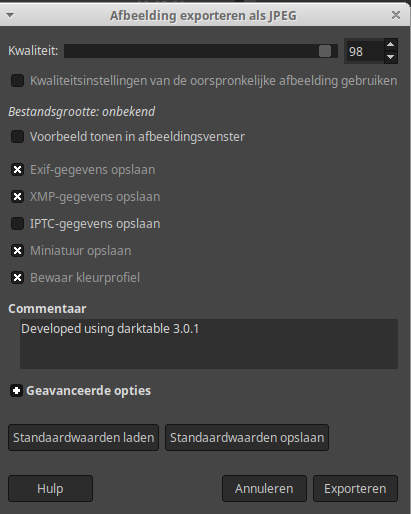411x514 pixels.
Task: Open Hulp for this dialog
Action: pos(50,488)
